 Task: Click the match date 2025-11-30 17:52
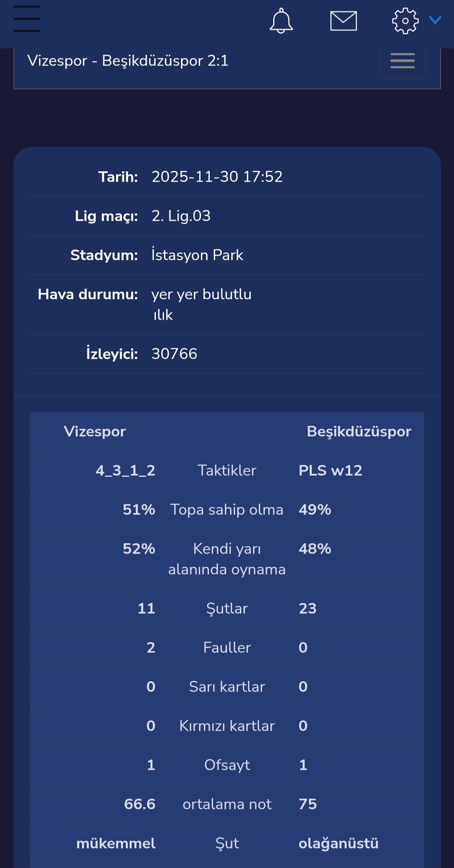tap(217, 177)
